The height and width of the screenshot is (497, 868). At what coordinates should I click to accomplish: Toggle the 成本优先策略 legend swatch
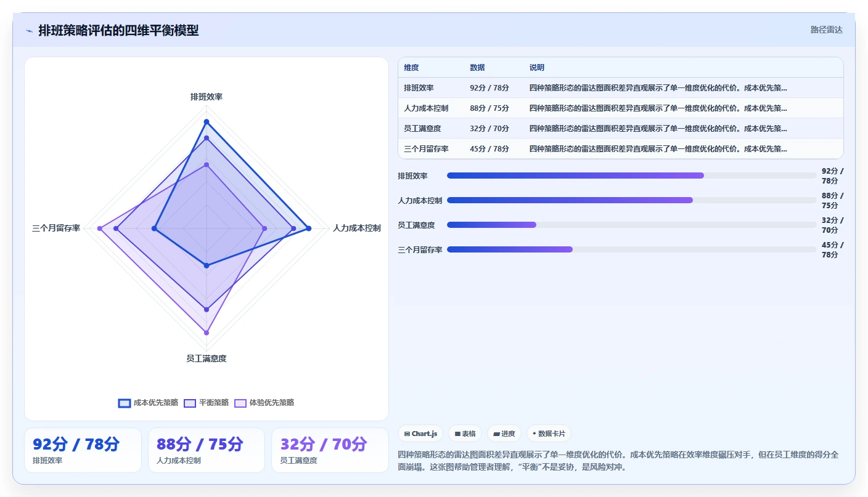pyautogui.click(x=125, y=403)
